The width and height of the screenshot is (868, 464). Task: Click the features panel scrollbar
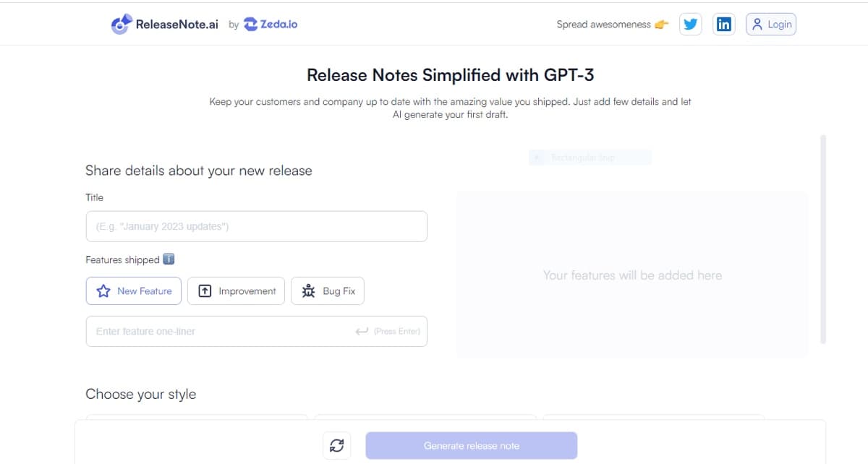coord(823,239)
